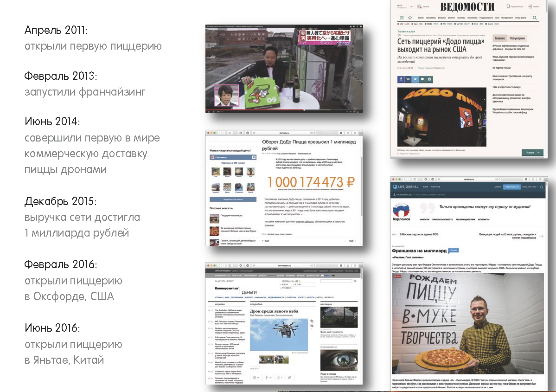556x392 pixels.
Task: Click the «Апрель 2011:» date text
Action: tap(56, 30)
